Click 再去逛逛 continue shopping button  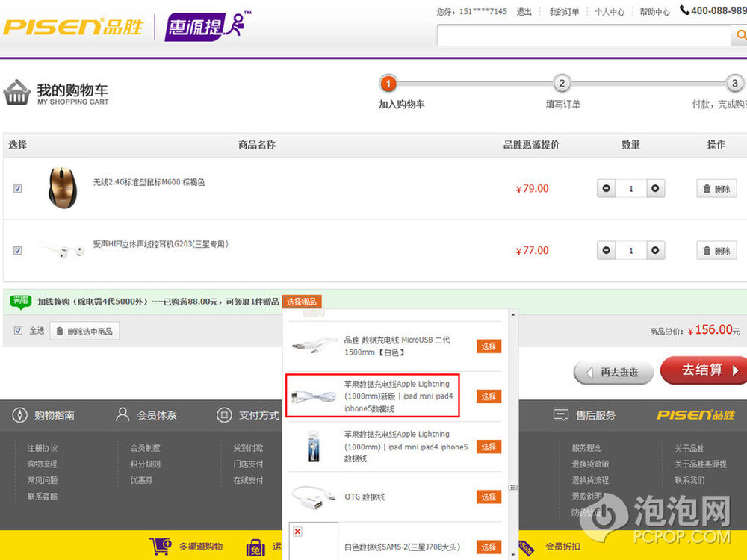(613, 372)
